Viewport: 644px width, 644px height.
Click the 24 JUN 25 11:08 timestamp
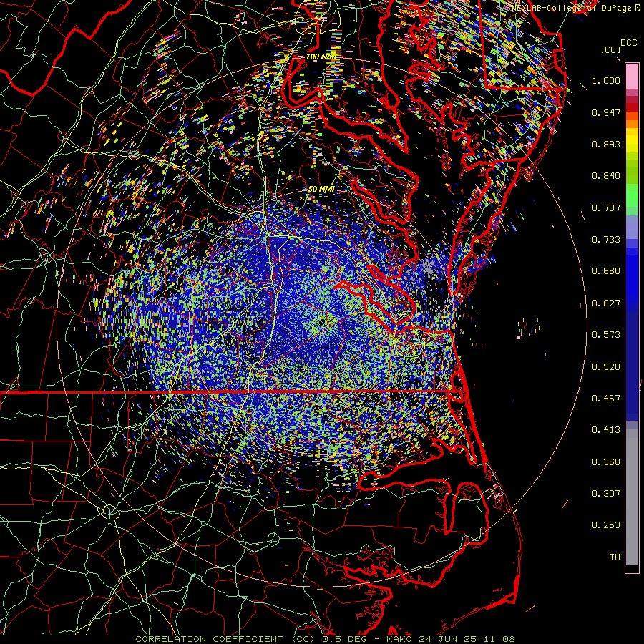point(467,639)
